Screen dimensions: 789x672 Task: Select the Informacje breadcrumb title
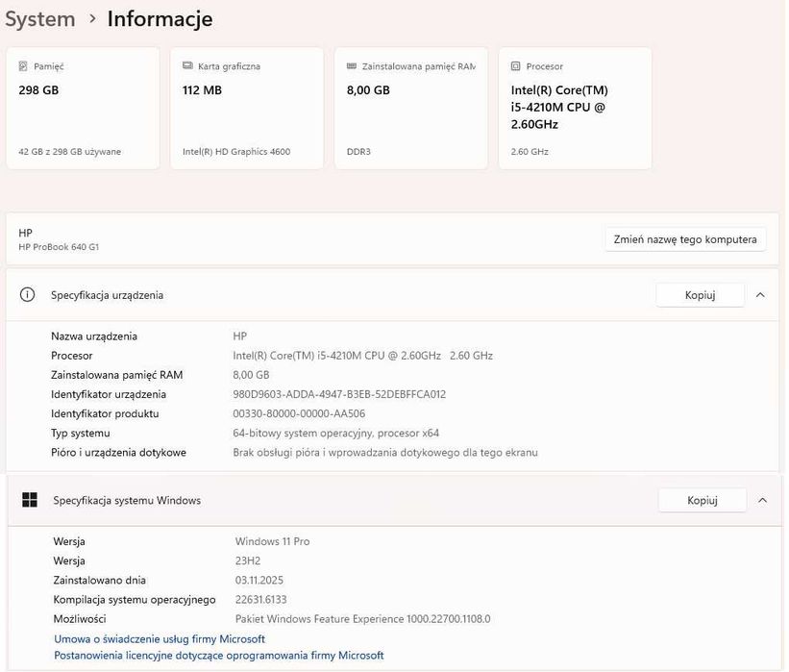pyautogui.click(x=160, y=19)
